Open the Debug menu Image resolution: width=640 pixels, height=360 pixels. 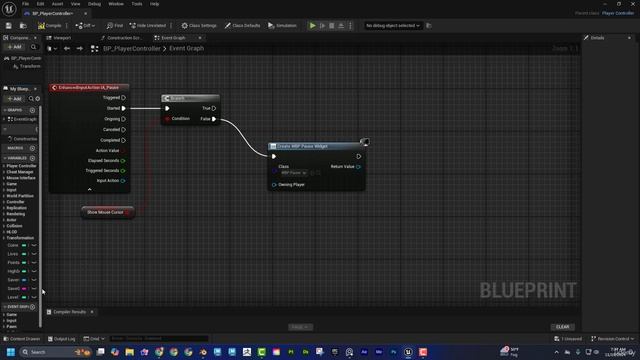point(94,4)
